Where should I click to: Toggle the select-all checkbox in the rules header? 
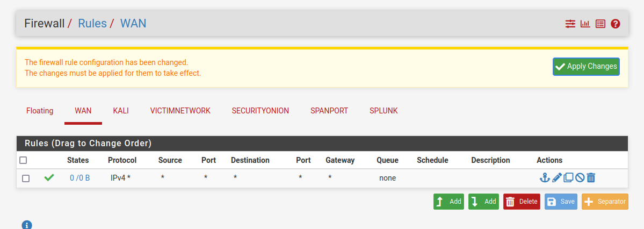coord(23,160)
